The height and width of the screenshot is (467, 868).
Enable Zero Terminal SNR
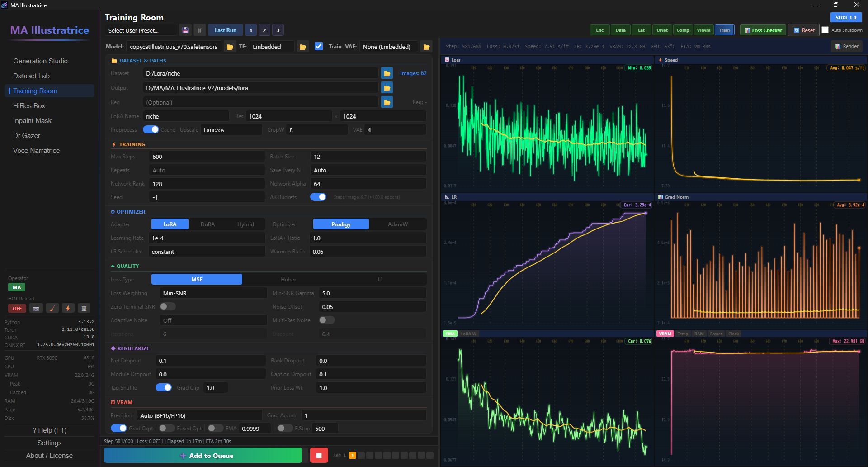pos(168,307)
